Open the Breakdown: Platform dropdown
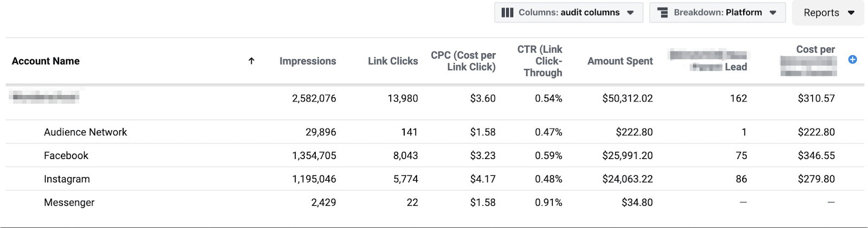The width and height of the screenshot is (868, 228). (717, 12)
